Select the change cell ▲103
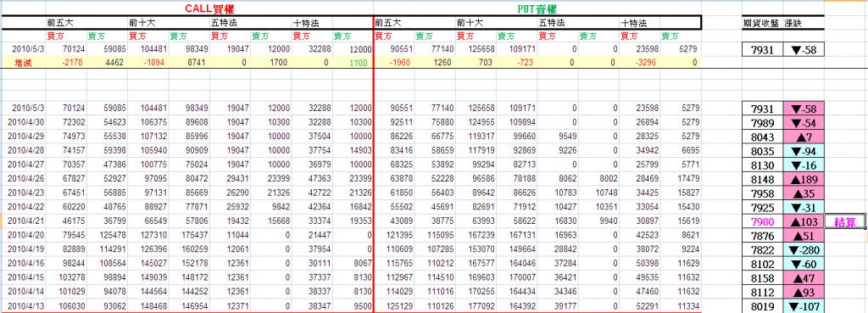The width and height of the screenshot is (868, 313). [804, 222]
